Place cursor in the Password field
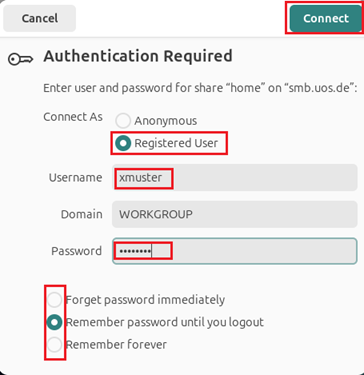The width and height of the screenshot is (364, 375). click(x=235, y=251)
